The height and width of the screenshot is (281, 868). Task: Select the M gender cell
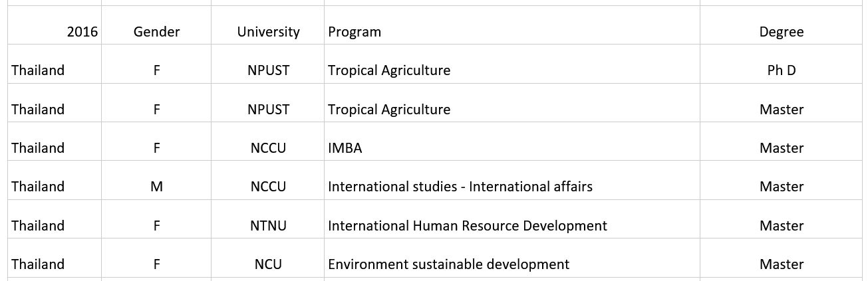[x=156, y=187]
